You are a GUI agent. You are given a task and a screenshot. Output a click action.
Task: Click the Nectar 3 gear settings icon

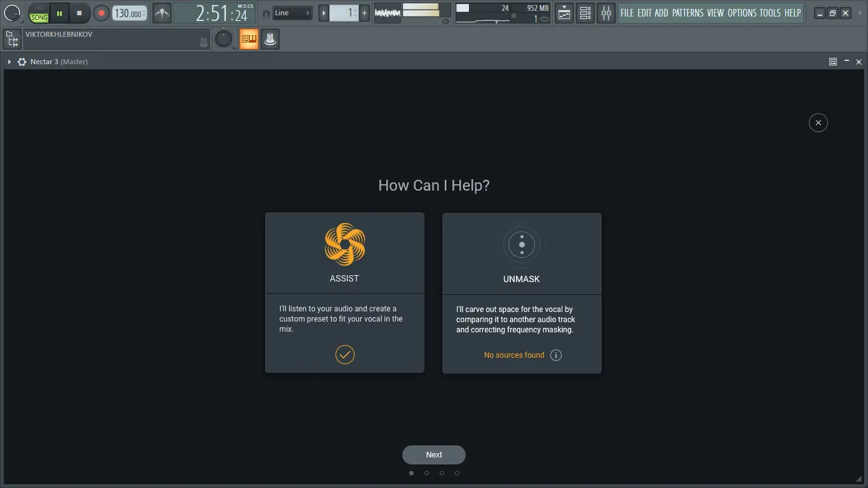click(x=22, y=62)
